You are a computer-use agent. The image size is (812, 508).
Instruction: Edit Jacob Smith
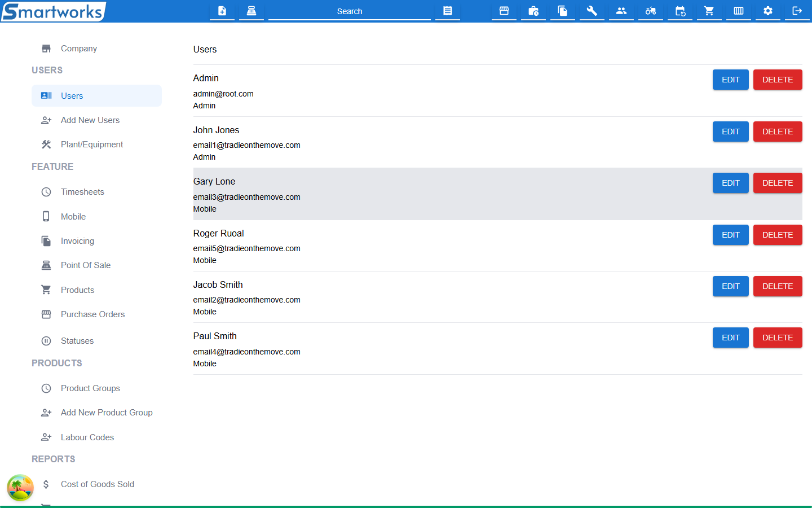[731, 286]
